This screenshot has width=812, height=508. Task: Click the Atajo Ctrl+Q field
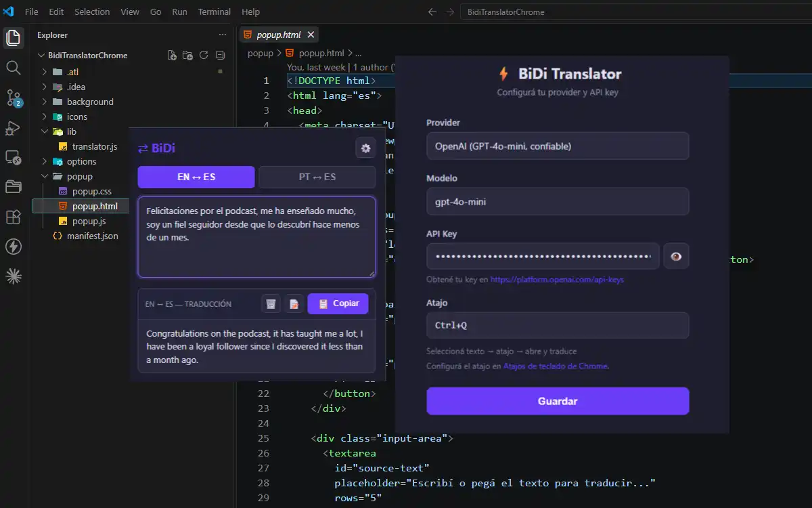[x=558, y=325]
